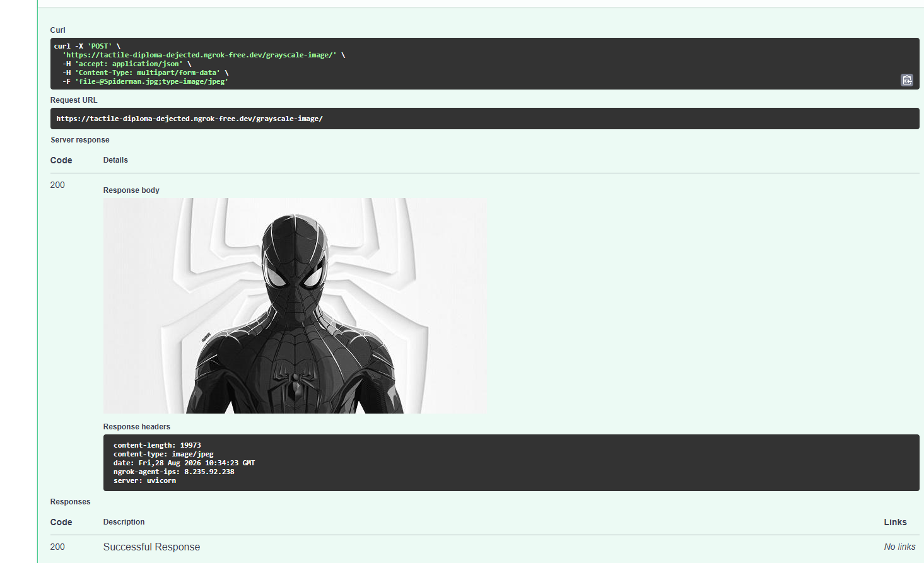
Task: Click the 'Response body' label
Action: pos(131,190)
